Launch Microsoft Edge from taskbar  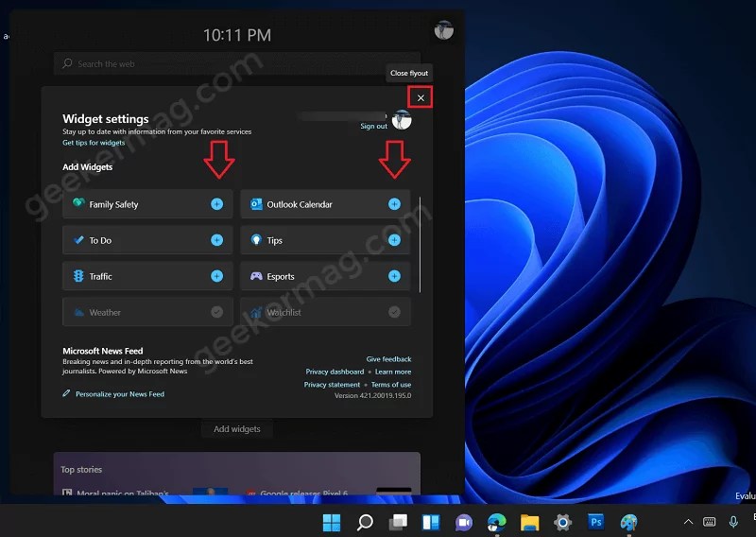[497, 522]
